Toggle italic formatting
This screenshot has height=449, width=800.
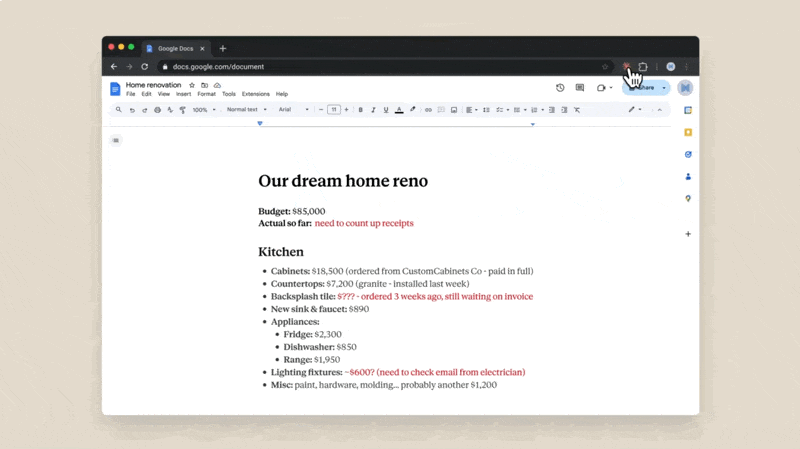pos(373,110)
